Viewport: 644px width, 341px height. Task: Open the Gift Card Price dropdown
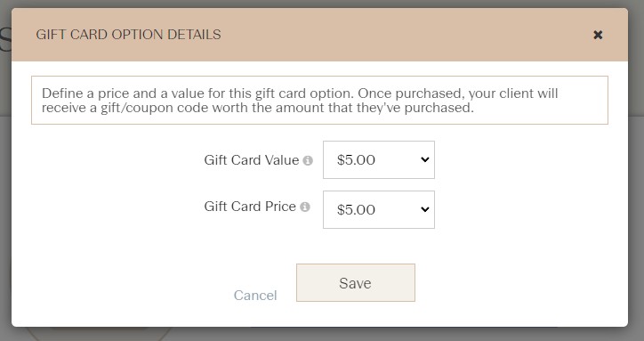[379, 209]
